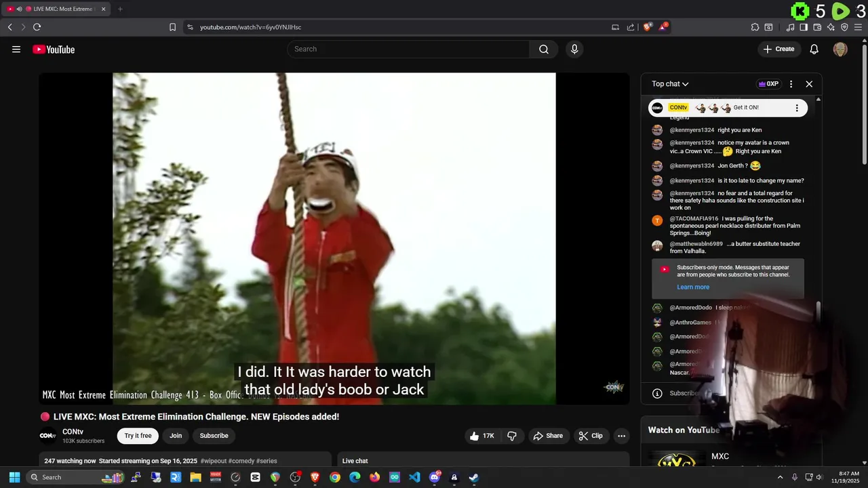Screen dimensions: 868x488
Task: Close the live chat panel
Action: pos(809,84)
